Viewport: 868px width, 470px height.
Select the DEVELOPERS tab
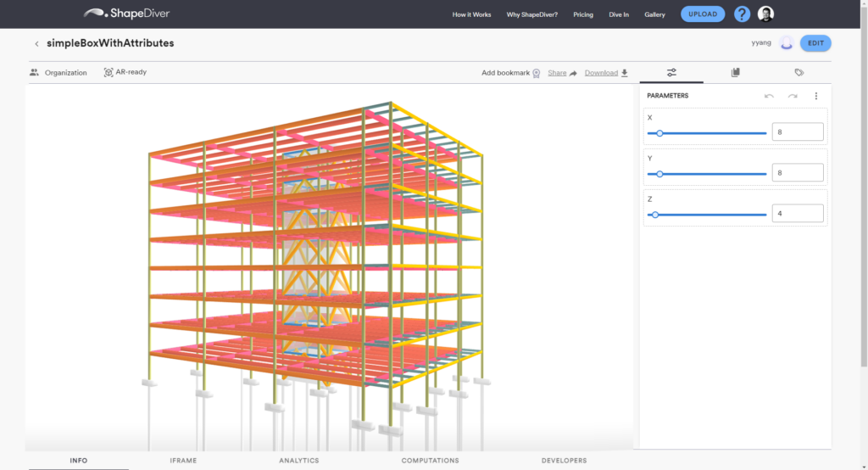(x=564, y=461)
